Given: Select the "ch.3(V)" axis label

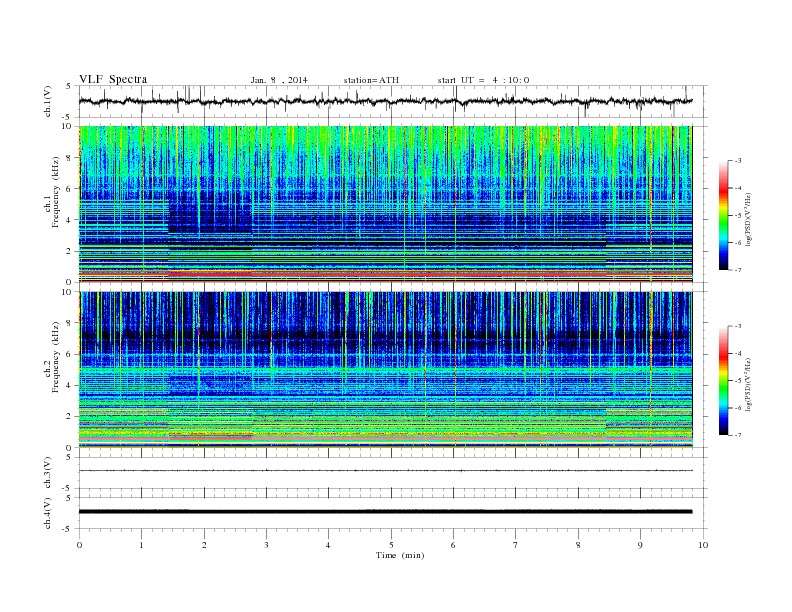Looking at the screenshot, I should tap(48, 473).
